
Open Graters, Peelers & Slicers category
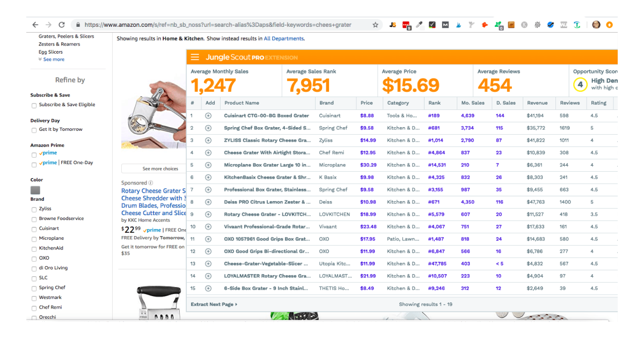click(x=66, y=36)
